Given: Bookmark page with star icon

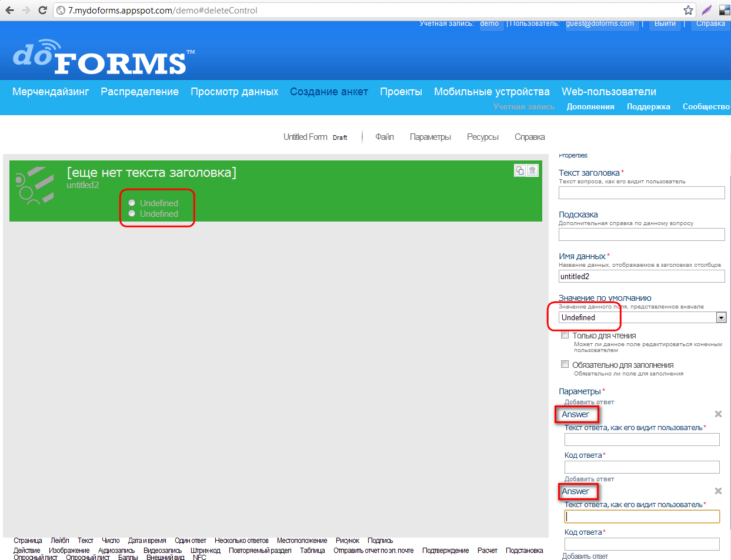Looking at the screenshot, I should [x=688, y=10].
